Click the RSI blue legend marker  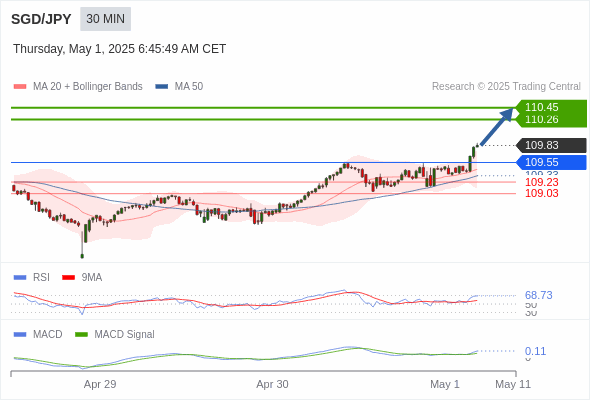coord(20,278)
